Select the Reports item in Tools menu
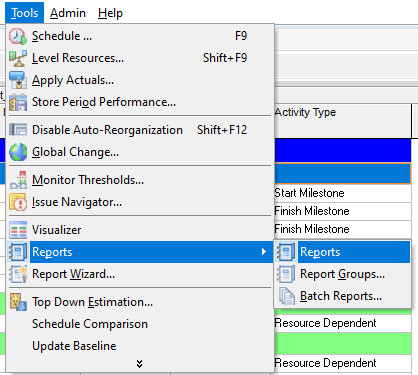 (140, 252)
